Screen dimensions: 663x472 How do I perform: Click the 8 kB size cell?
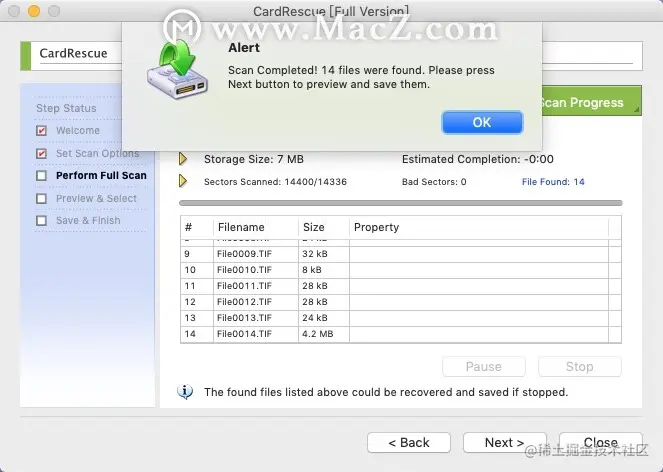[324, 270]
